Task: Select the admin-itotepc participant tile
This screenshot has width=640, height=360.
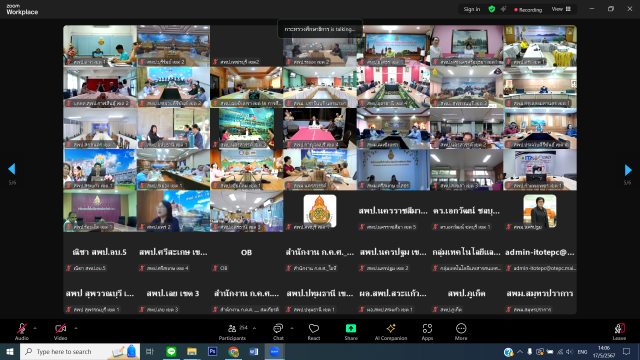Action: (x=540, y=253)
